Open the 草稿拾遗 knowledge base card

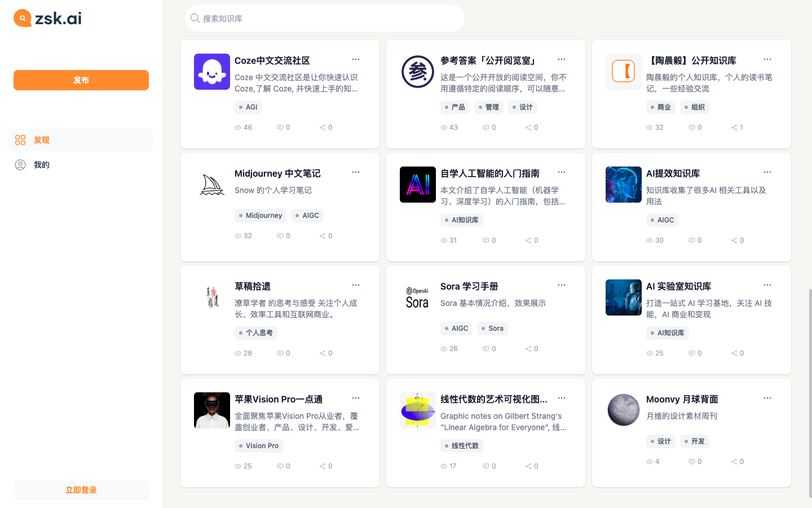(x=280, y=320)
